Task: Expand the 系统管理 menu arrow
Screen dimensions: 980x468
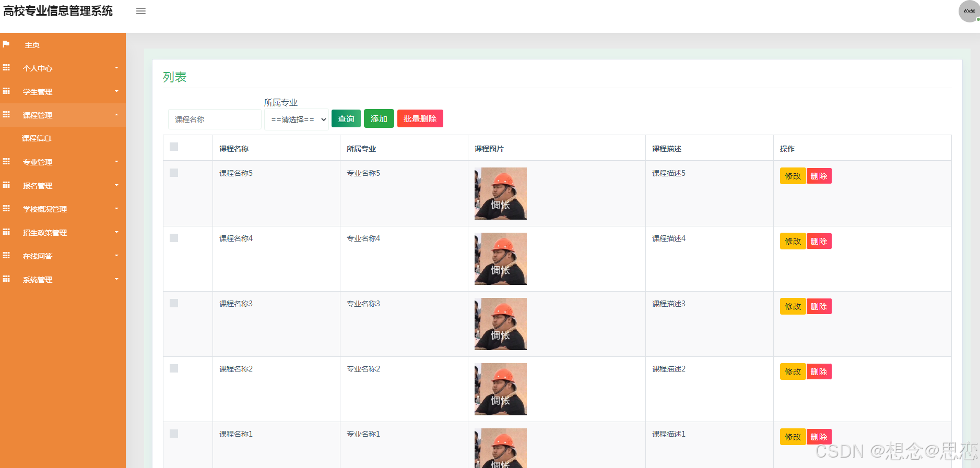Action: coord(116,279)
